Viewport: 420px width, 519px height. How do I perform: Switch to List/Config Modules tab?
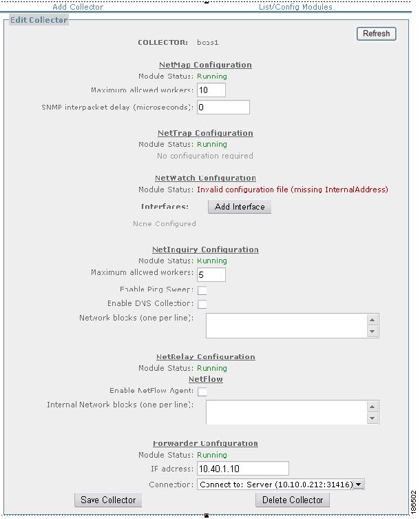tap(295, 7)
